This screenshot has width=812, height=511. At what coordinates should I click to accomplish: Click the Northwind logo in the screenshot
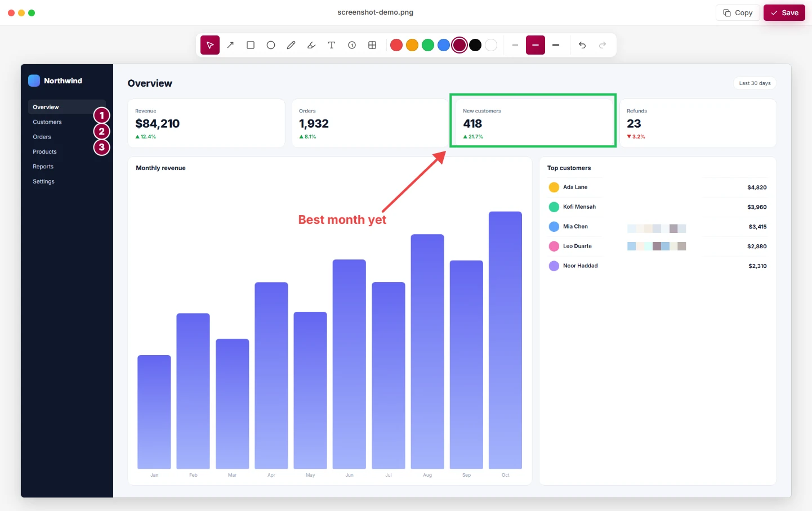pyautogui.click(x=34, y=80)
